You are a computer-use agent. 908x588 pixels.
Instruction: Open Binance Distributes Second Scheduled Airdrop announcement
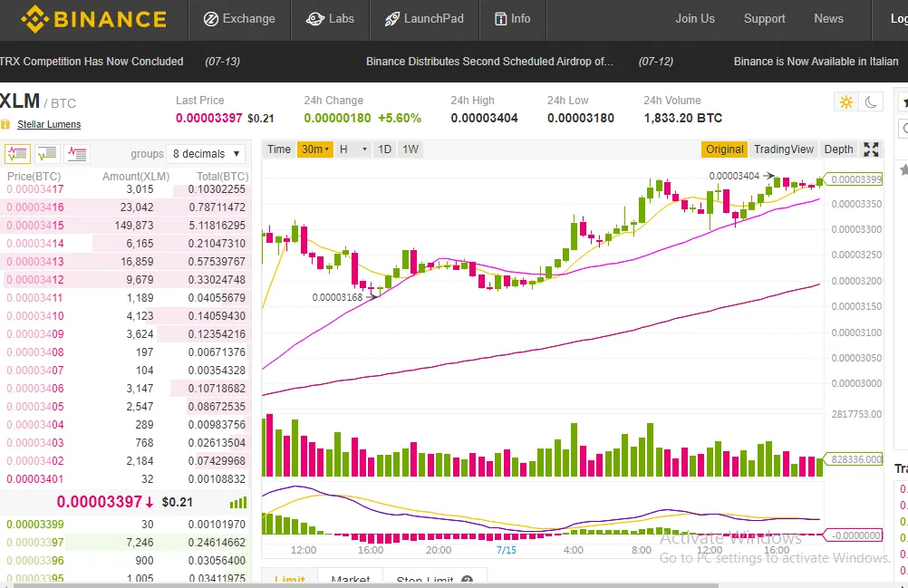tap(489, 62)
